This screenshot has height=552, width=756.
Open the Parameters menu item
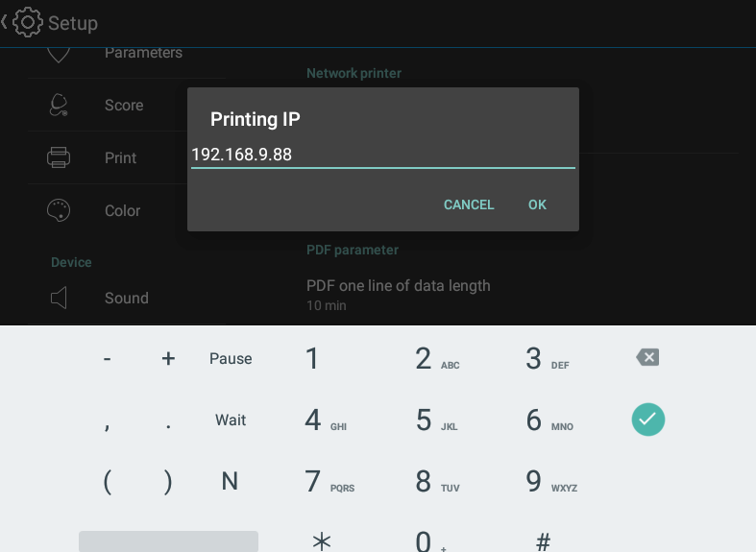coord(143,53)
